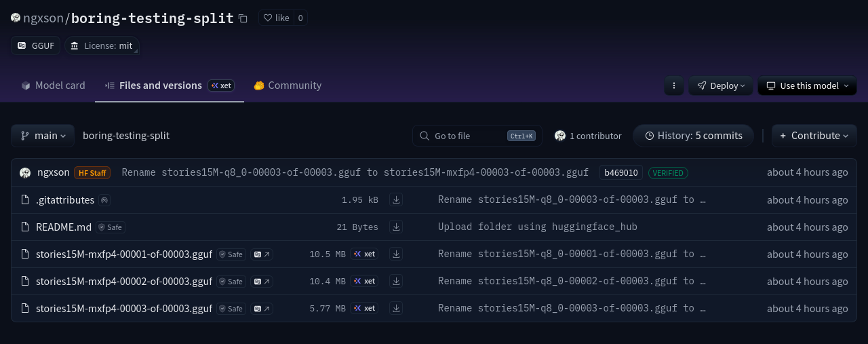Select the GGUF tag
Screen dimensions: 868x344
coord(36,45)
